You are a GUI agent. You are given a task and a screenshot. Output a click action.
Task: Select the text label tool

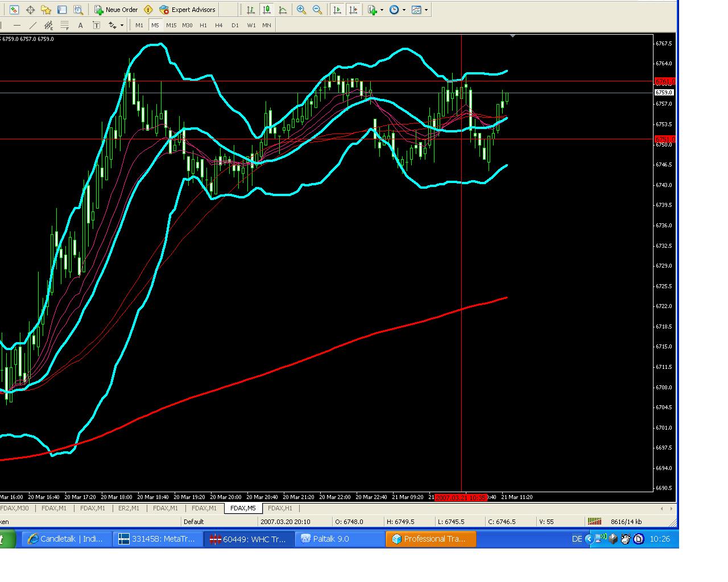click(96, 25)
